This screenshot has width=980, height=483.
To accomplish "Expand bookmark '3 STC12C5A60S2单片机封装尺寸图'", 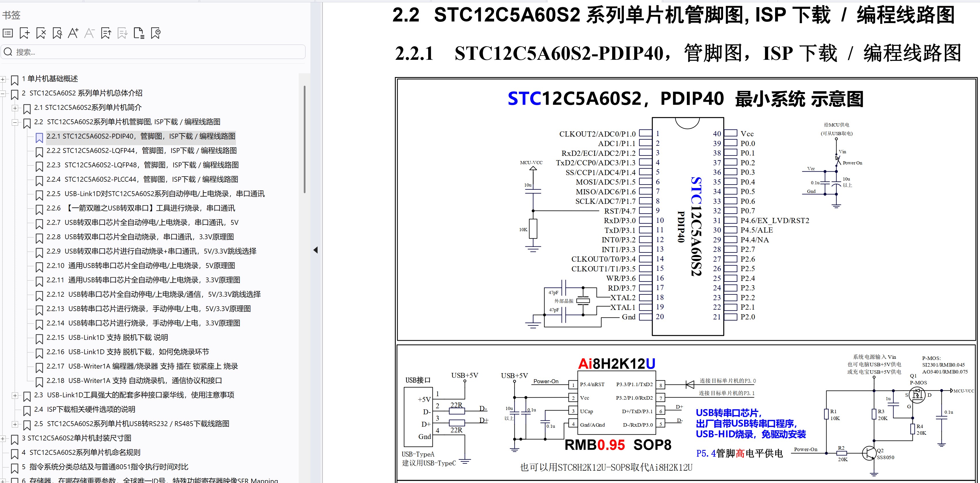I will 3,439.
